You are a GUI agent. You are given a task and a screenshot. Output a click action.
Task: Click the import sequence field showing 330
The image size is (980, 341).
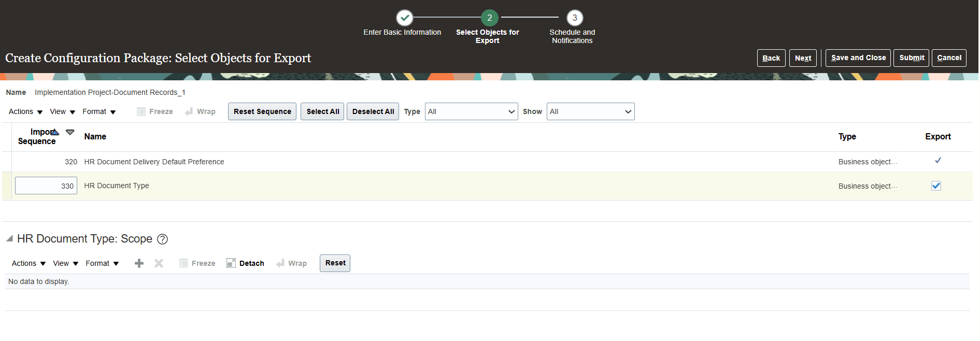click(46, 186)
